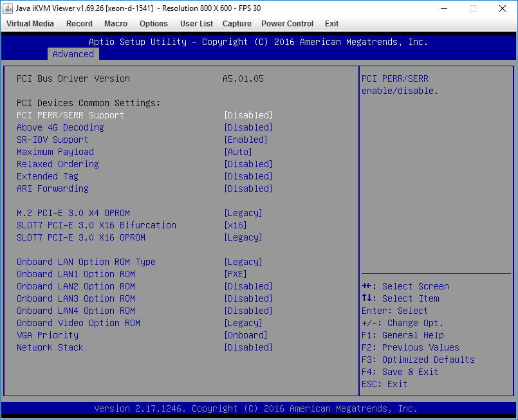The image size is (518, 420).
Task: Open the User List menu
Action: pos(196,24)
